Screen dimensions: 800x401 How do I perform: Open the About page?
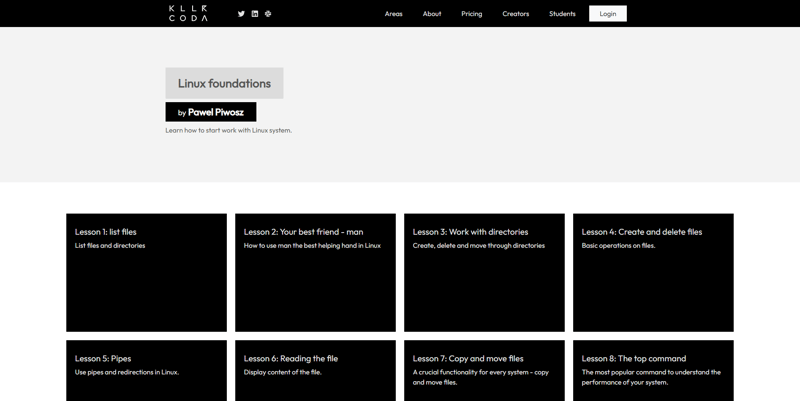point(432,14)
